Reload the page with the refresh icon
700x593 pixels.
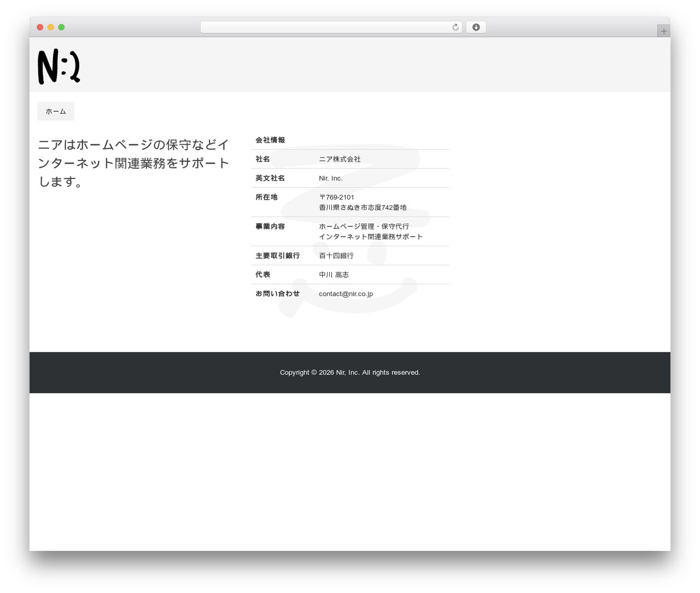455,27
